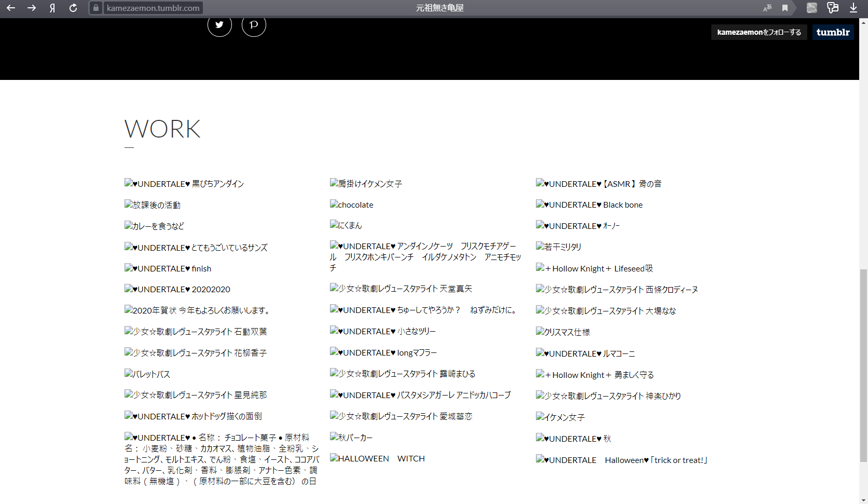Open UNDERTALE とてもうごいているサンズ link

click(x=196, y=248)
